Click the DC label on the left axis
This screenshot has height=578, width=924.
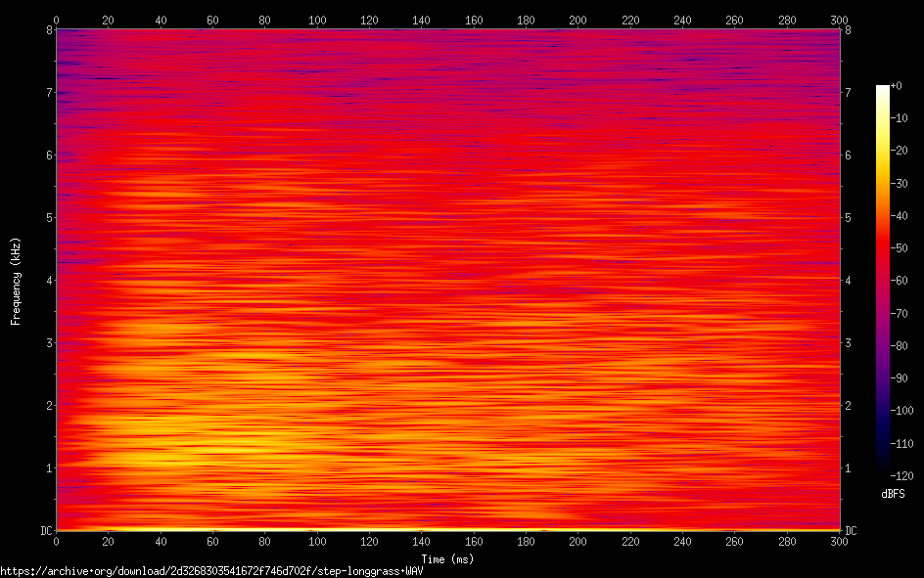[x=45, y=530]
